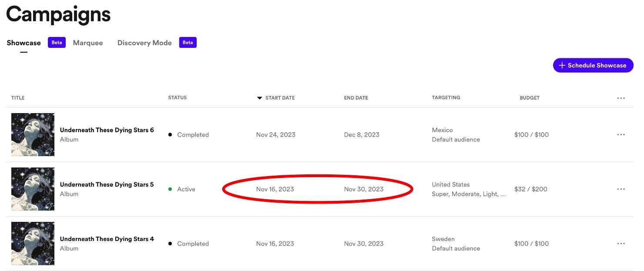Click the Beta badge next to Discovery Mode

[x=188, y=43]
